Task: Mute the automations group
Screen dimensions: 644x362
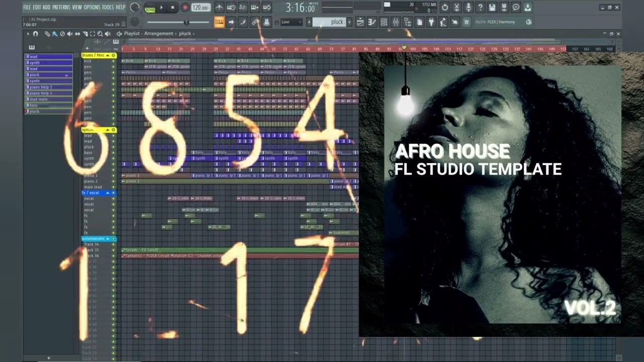Action: (x=113, y=238)
